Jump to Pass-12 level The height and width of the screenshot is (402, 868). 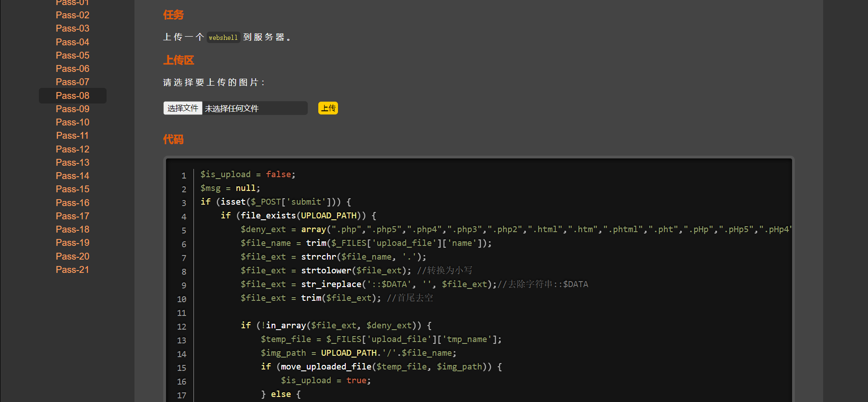point(72,149)
